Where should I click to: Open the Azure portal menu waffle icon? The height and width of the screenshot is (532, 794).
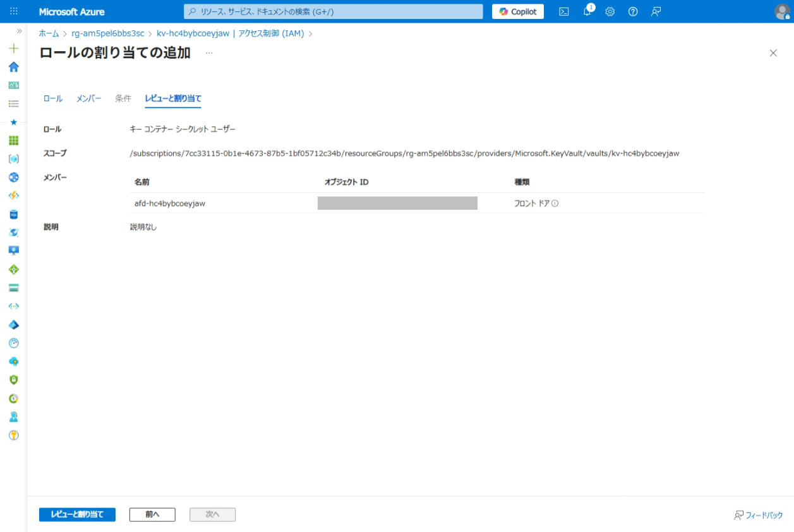13,11
